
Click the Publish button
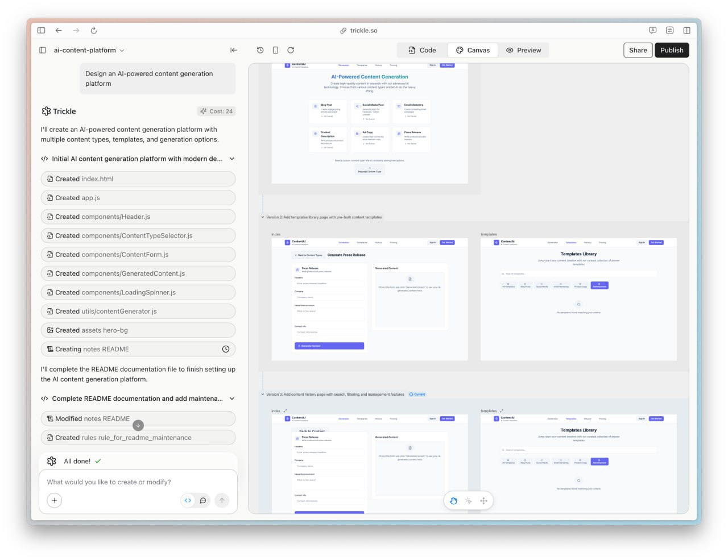672,50
